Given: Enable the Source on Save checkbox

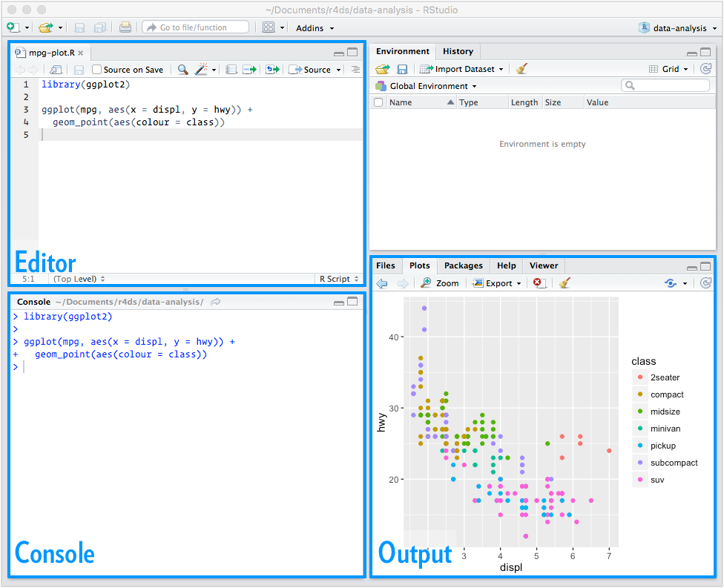Looking at the screenshot, I should 96,69.
